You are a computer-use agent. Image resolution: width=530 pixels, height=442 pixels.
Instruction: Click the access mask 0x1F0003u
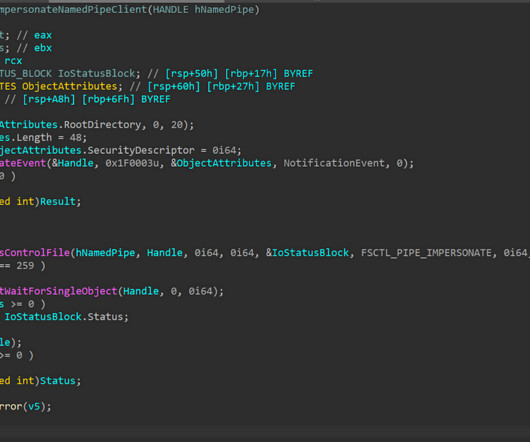(132, 163)
